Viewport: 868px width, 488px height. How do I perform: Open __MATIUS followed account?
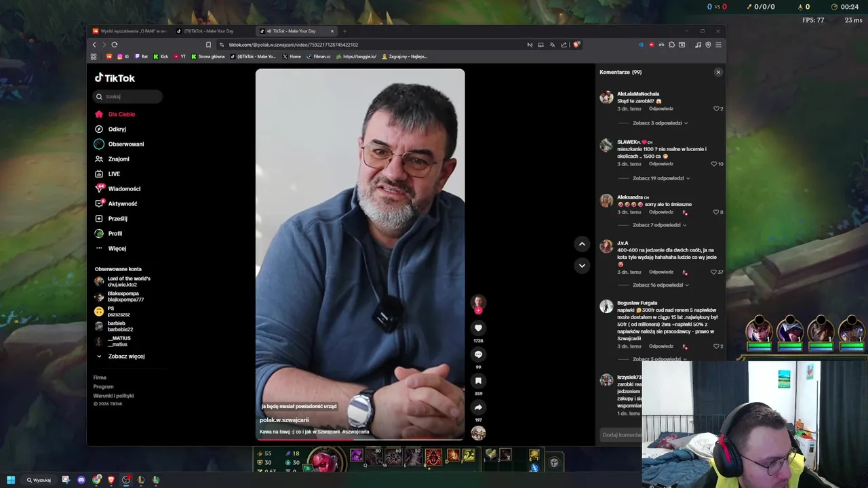pyautogui.click(x=113, y=341)
